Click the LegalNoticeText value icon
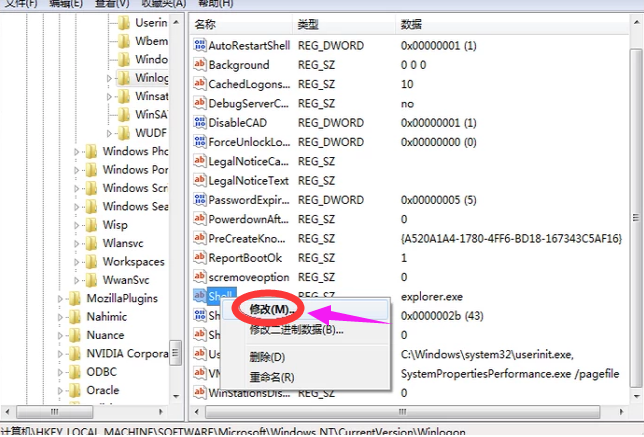Viewport: 644px width, 437px height. coord(199,181)
